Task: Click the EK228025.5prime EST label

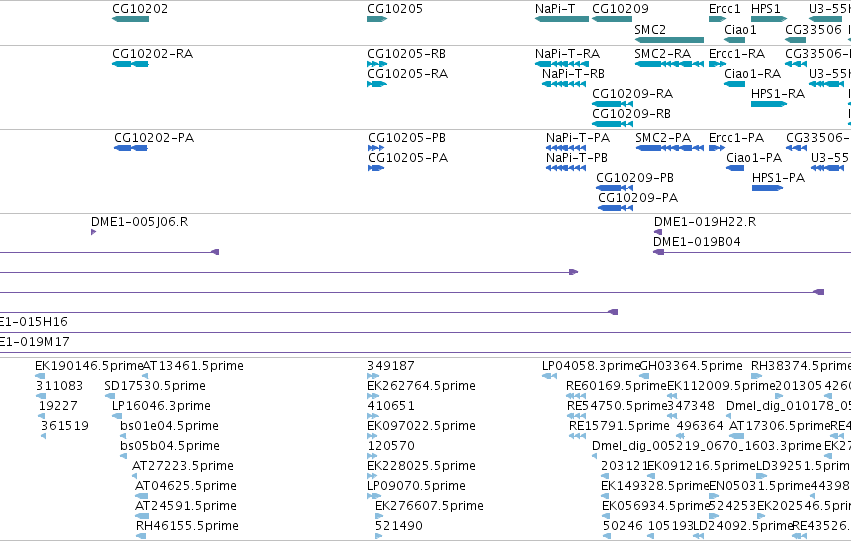Action: 421,466
